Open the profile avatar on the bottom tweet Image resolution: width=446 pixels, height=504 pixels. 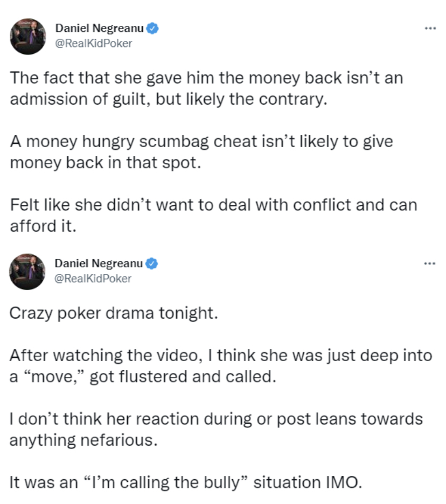27,272
